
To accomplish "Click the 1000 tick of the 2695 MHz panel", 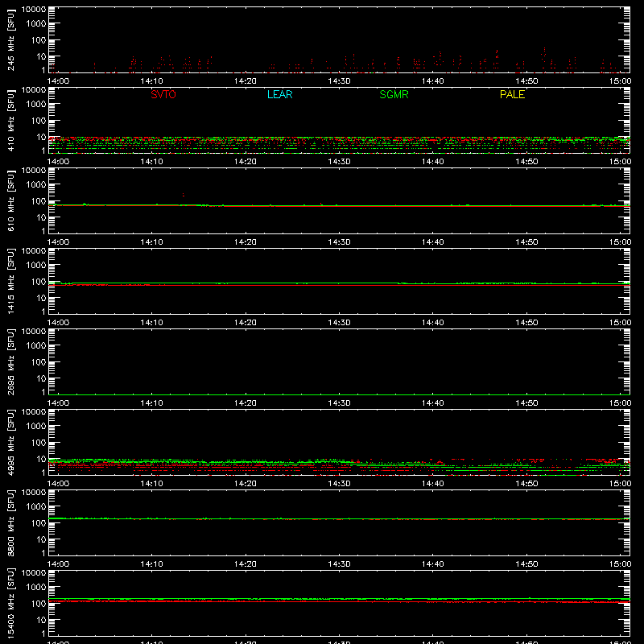I will click(36, 346).
